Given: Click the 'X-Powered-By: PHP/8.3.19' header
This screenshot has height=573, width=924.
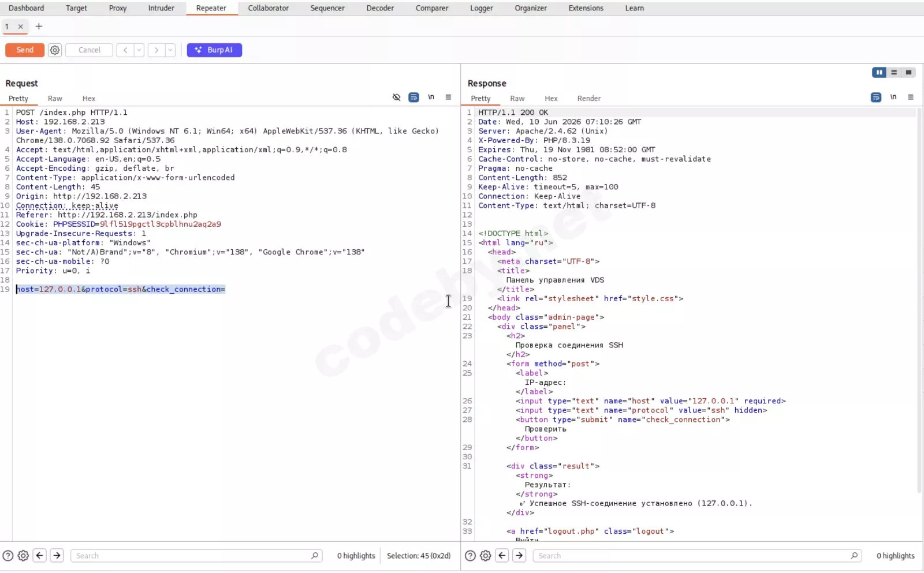Looking at the screenshot, I should (534, 140).
